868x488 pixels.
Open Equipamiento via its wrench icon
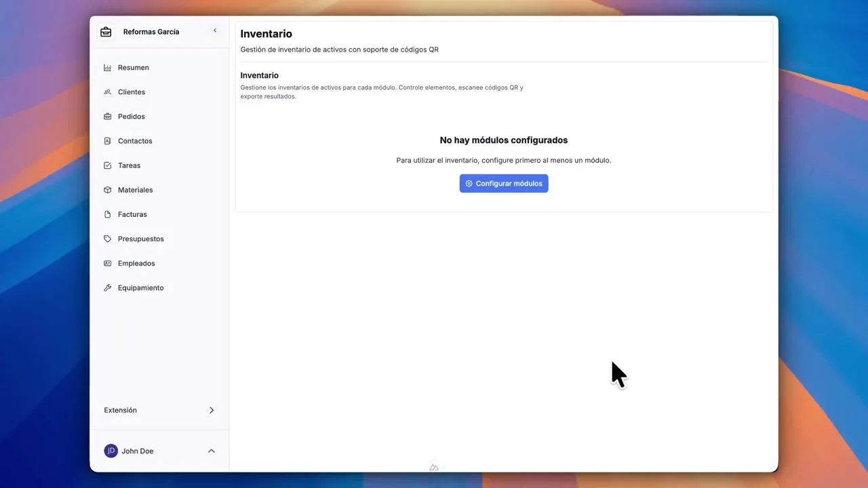tap(108, 287)
